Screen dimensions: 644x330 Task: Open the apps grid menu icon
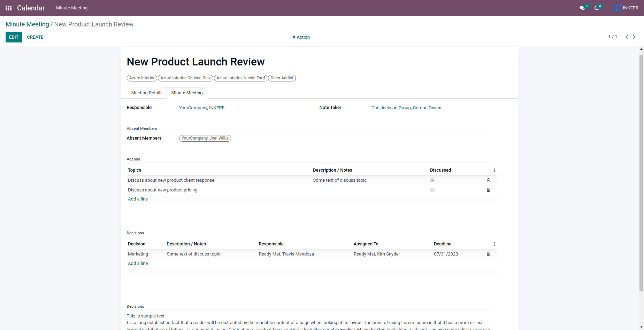point(9,8)
